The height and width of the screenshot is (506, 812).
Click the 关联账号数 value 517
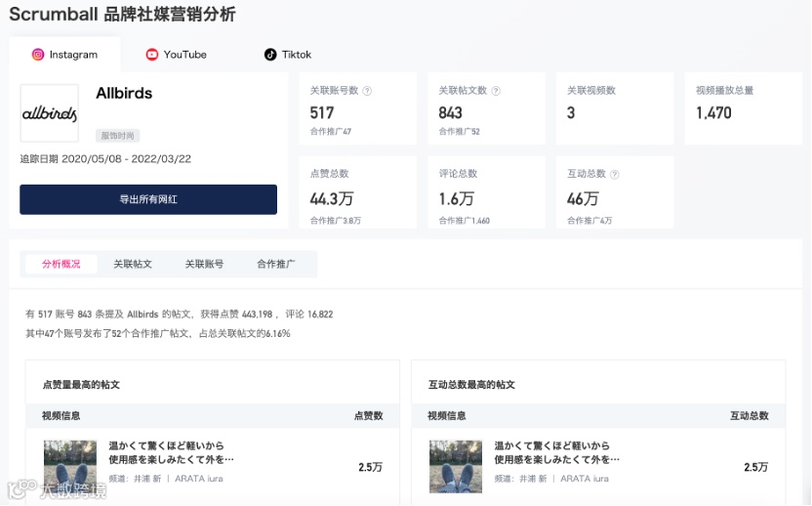click(322, 113)
